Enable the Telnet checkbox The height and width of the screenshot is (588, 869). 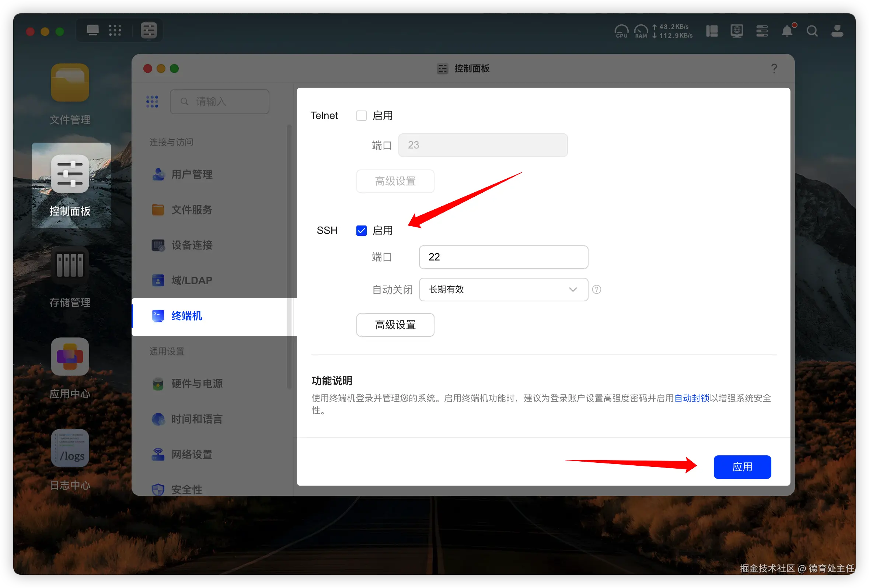pos(361,116)
